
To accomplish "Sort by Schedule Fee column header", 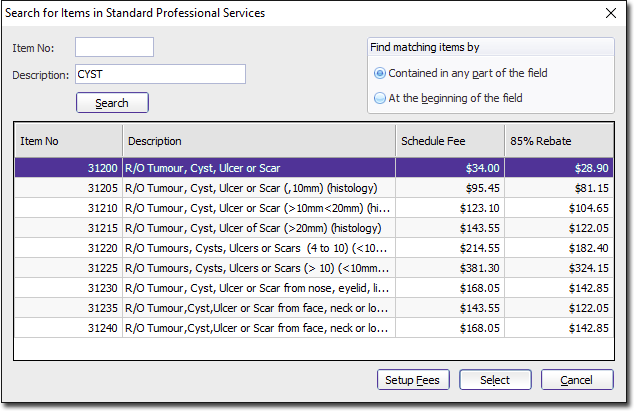I will [448, 141].
